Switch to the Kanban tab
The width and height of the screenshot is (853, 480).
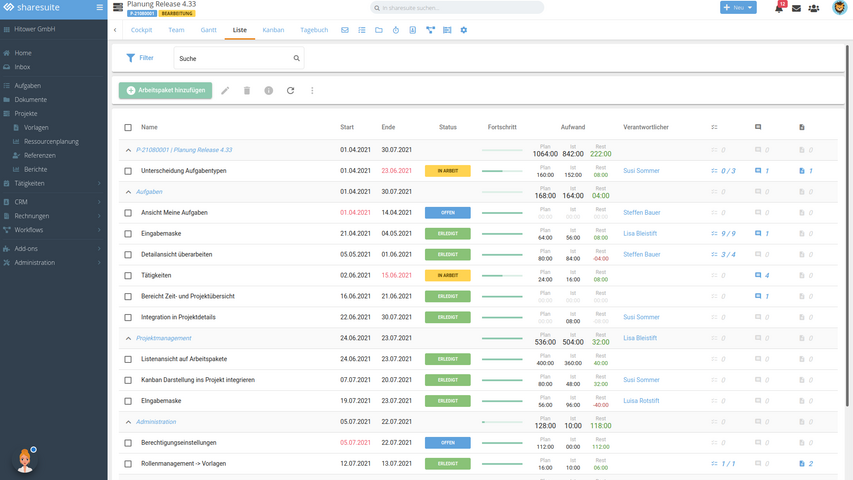tap(273, 30)
